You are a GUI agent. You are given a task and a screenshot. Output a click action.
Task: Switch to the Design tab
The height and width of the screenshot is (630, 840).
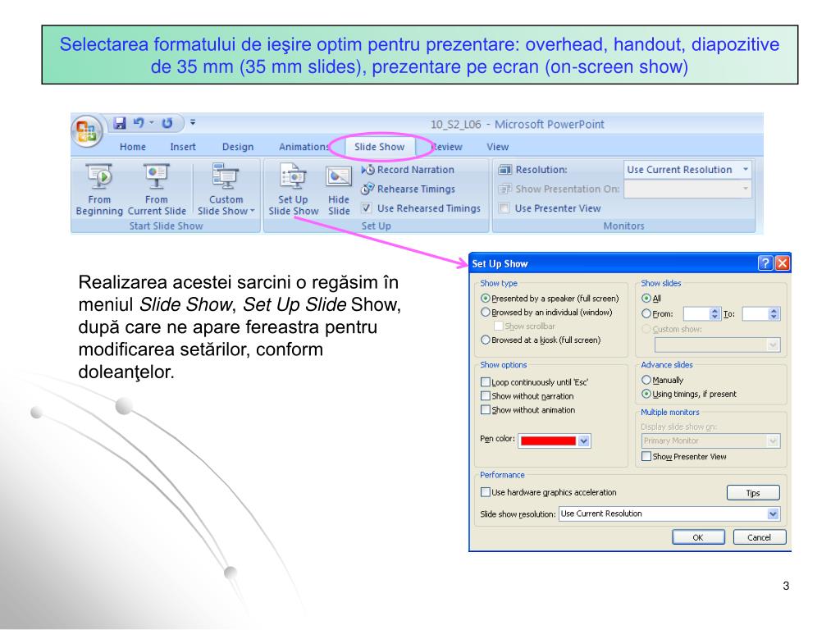tap(238, 147)
